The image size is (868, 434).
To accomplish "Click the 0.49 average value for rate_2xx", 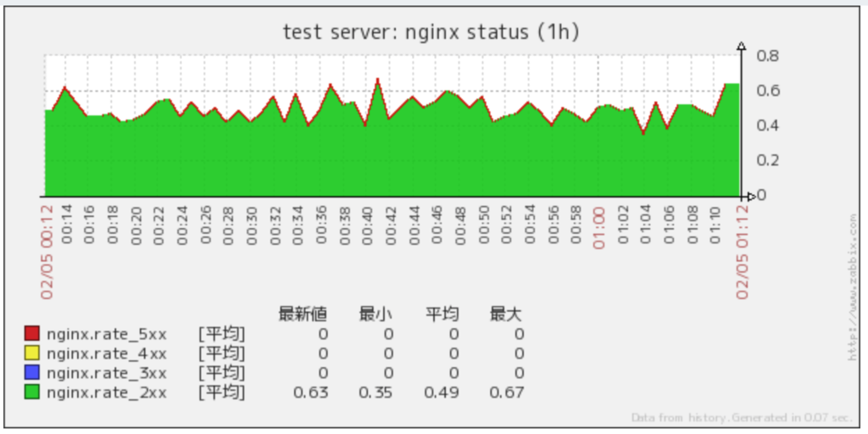I will click(x=441, y=393).
